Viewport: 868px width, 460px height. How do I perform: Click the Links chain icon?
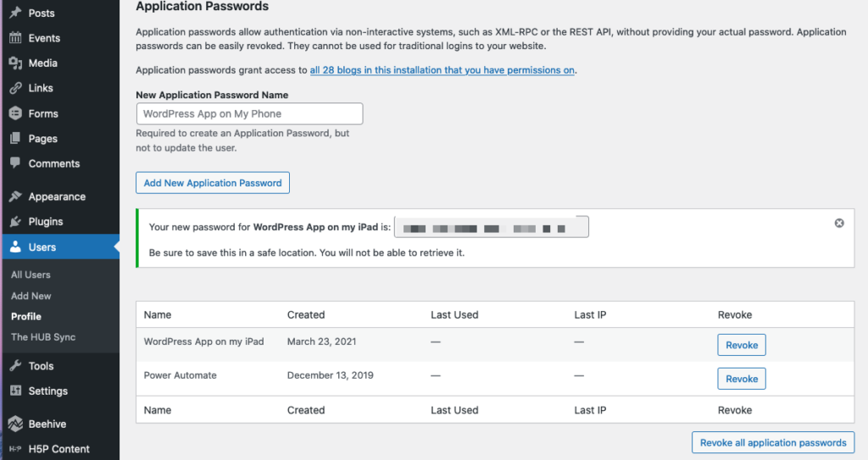(x=15, y=88)
